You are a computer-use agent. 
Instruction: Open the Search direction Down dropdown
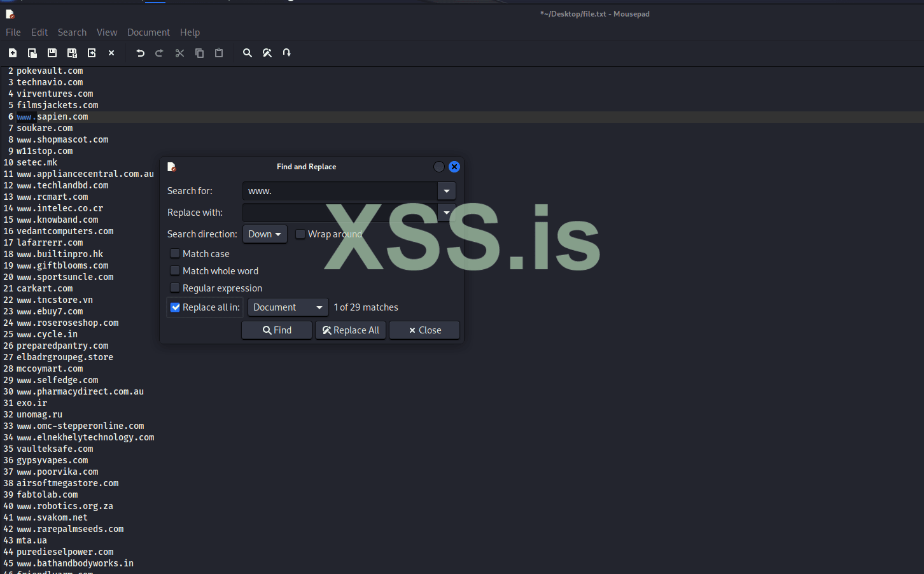pos(265,234)
